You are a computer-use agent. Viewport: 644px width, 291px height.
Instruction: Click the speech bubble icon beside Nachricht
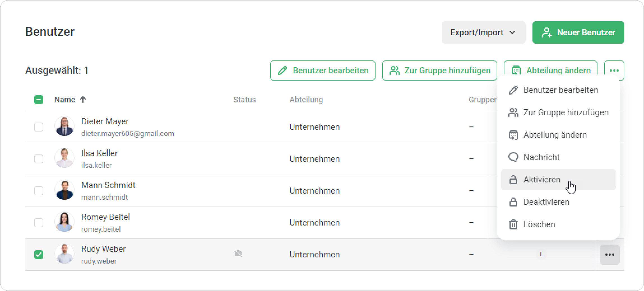513,157
